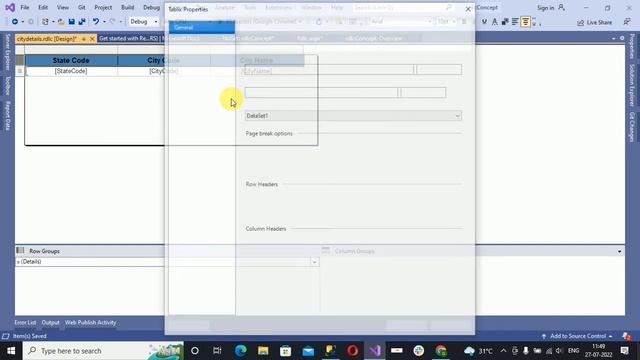Expand the grouping pane options arrow
The width and height of the screenshot is (640, 360).
619,251
